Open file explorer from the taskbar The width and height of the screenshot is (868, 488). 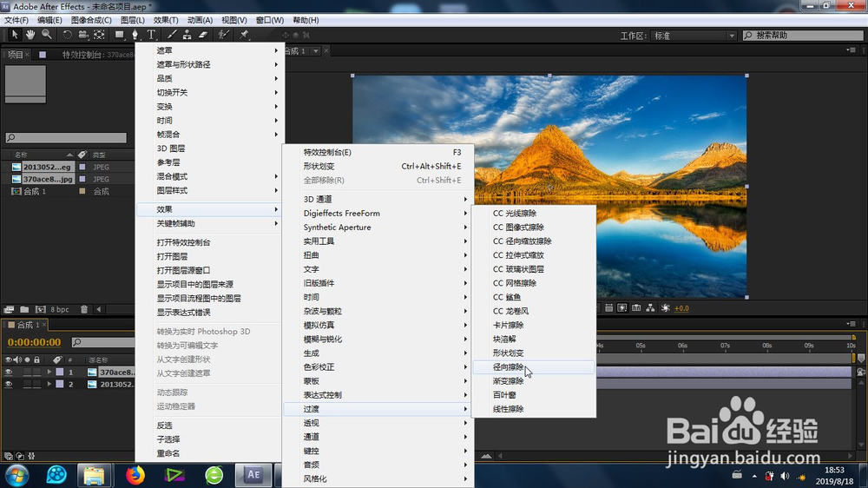[94, 475]
